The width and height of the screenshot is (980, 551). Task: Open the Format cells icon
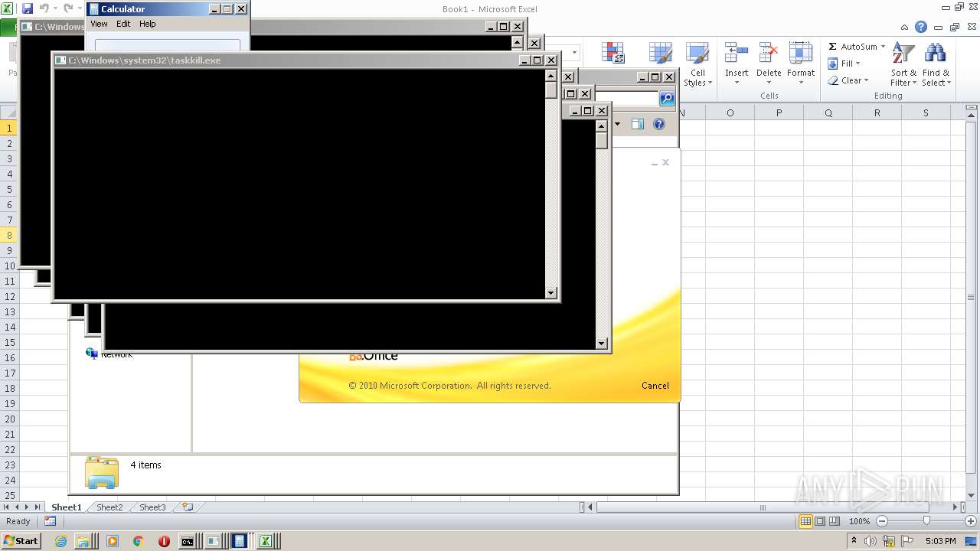pyautogui.click(x=801, y=53)
